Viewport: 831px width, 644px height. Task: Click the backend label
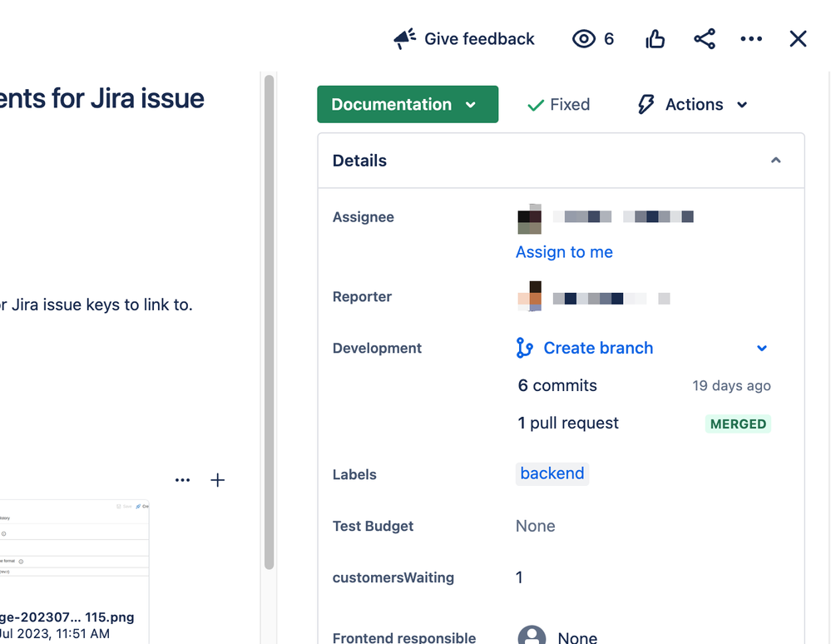552,473
